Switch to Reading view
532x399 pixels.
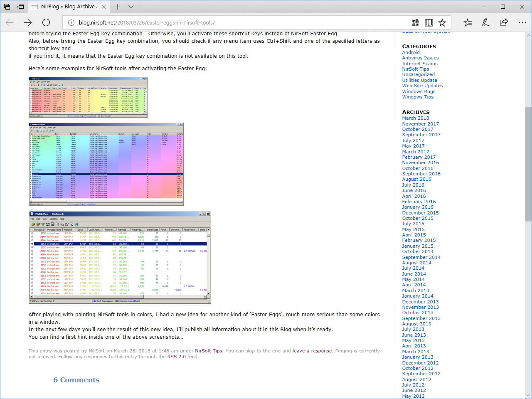click(x=429, y=22)
